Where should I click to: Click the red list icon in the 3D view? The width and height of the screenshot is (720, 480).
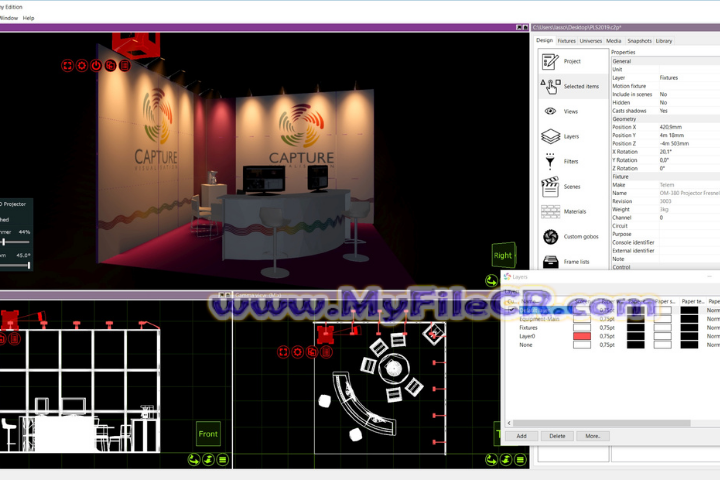click(124, 66)
